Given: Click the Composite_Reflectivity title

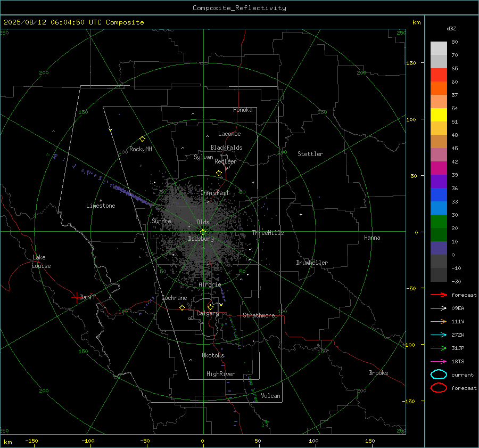Looking at the screenshot, I should (x=240, y=8).
